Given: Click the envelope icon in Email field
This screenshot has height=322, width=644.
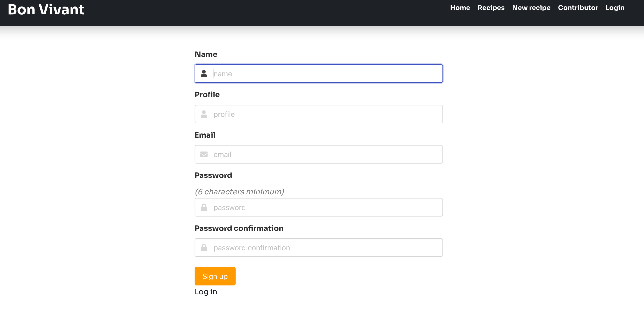Looking at the screenshot, I should tap(204, 154).
